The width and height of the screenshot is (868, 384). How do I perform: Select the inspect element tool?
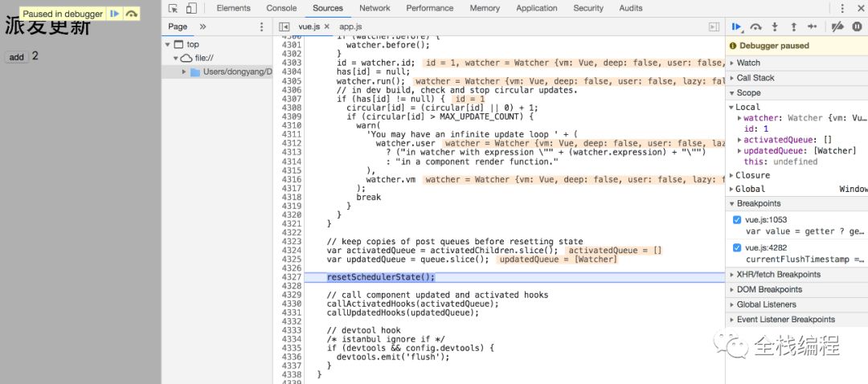pos(174,8)
